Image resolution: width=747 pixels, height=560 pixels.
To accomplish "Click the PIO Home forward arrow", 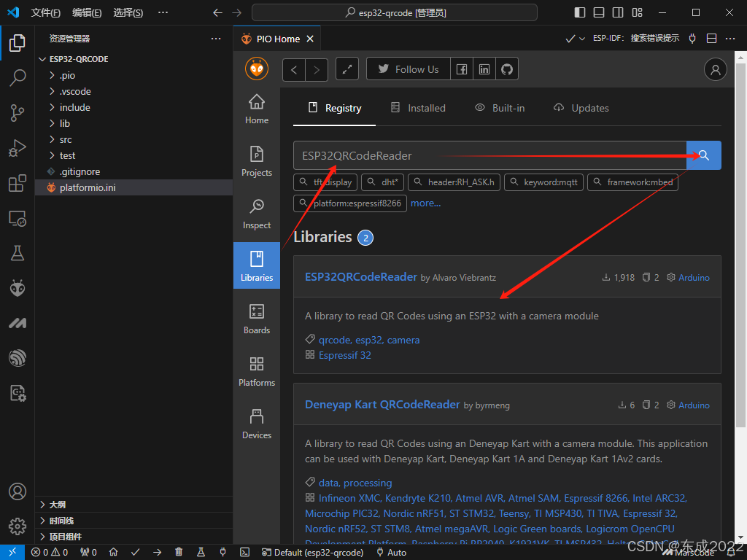I will click(x=317, y=70).
